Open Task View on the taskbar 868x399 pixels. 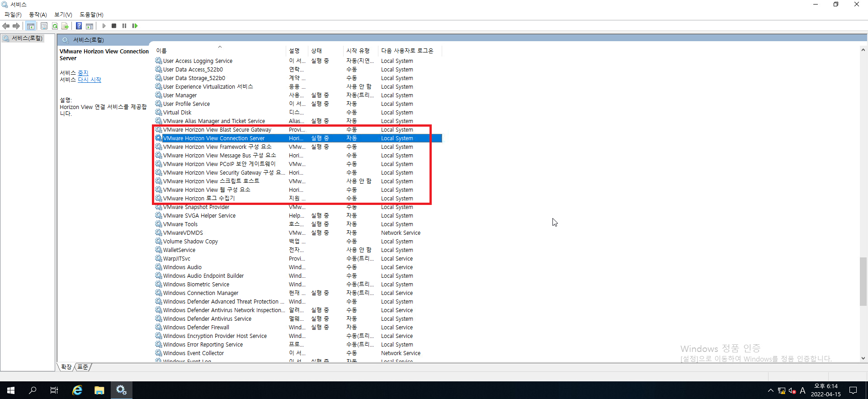pos(54,390)
